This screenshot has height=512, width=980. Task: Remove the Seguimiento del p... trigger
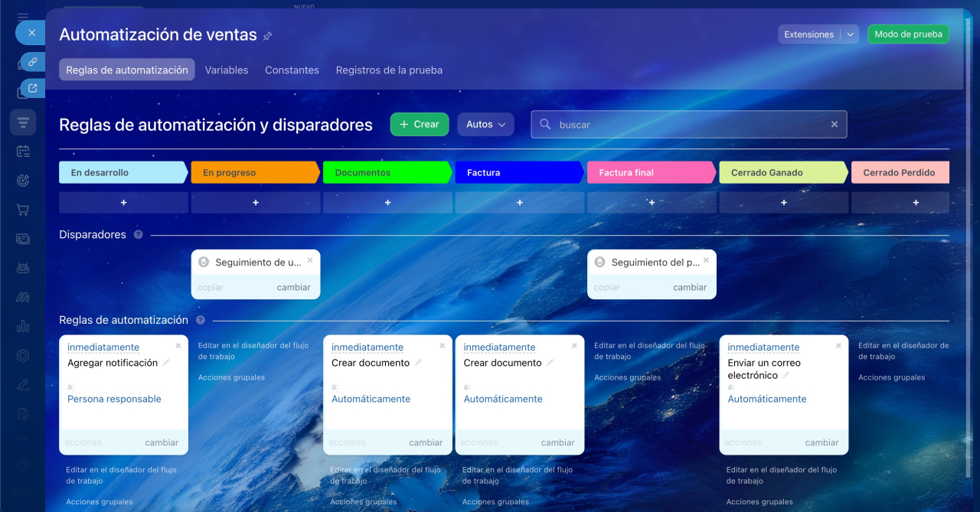pos(706,260)
